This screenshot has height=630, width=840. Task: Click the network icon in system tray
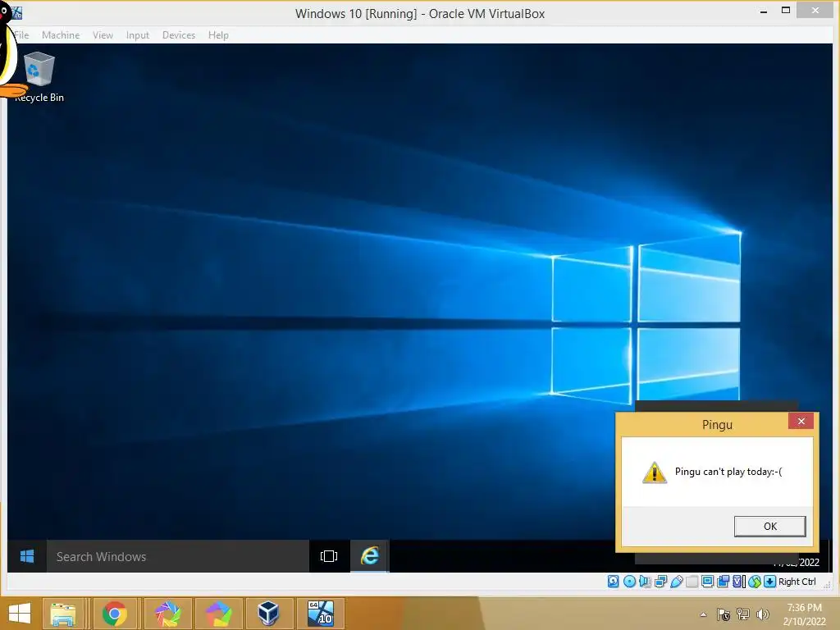point(743,614)
